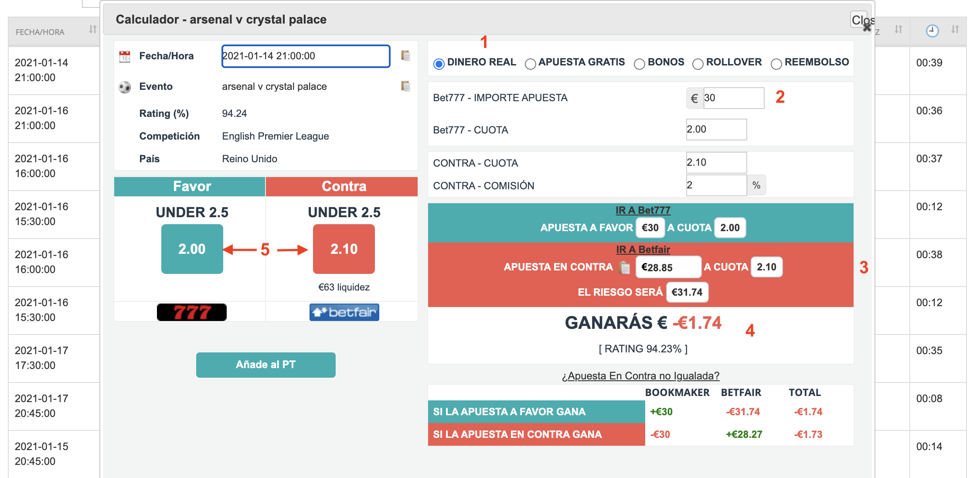Open the IR A Bet777 link
This screenshot has width=980, height=478.
tap(643, 210)
